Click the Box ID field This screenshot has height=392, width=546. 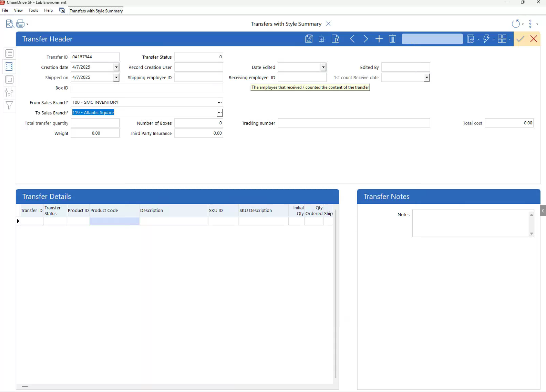click(147, 88)
